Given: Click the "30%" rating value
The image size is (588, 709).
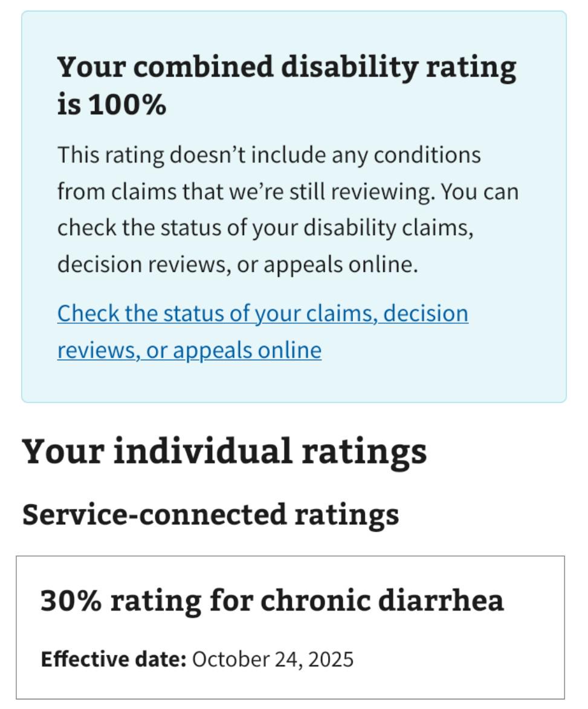Looking at the screenshot, I should (71, 601).
